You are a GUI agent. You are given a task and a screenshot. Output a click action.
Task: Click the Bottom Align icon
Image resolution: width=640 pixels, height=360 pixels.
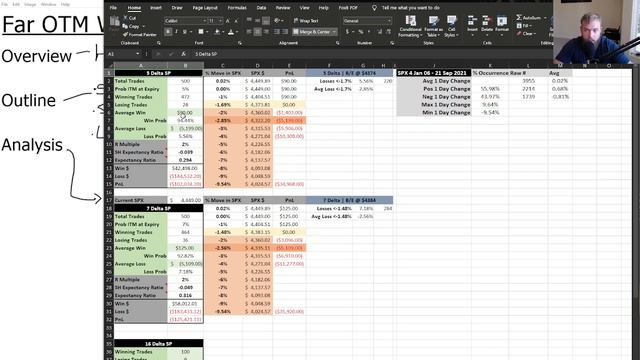click(266, 20)
